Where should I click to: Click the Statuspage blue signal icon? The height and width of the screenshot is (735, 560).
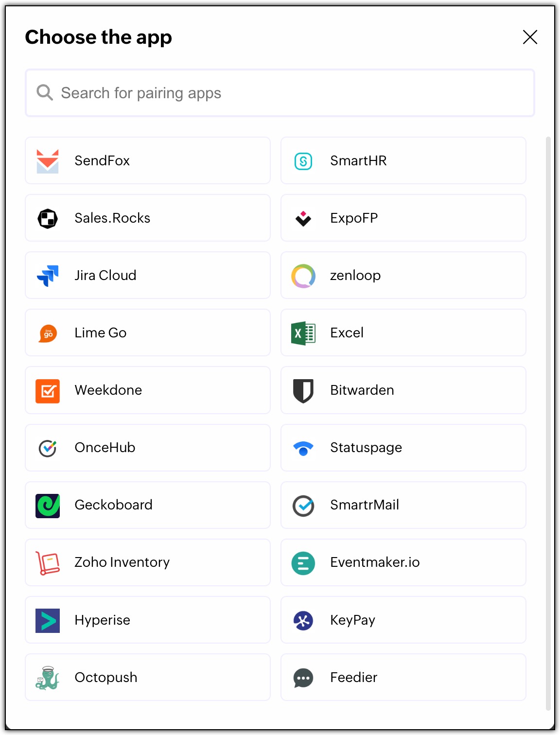[x=303, y=448]
